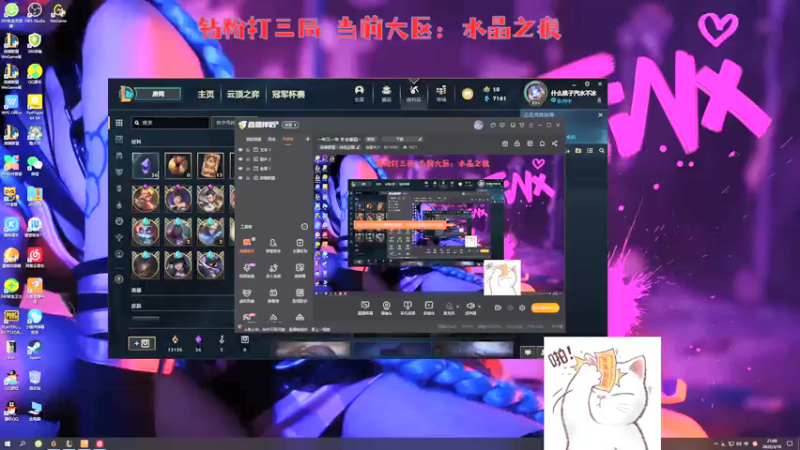The height and width of the screenshot is (450, 800).
Task: Click the orange start streaming button
Action: pyautogui.click(x=545, y=308)
